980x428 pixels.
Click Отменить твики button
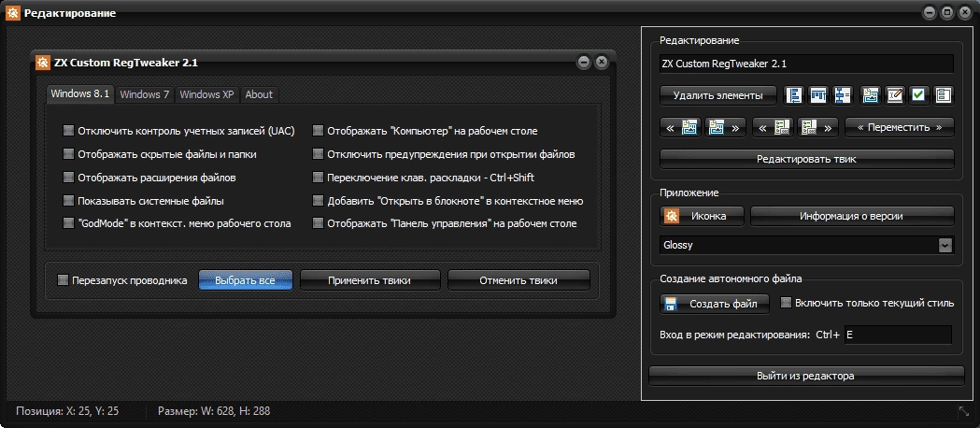[518, 280]
